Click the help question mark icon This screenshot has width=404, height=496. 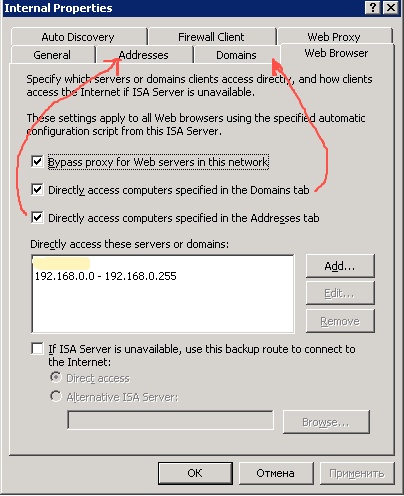coord(372,7)
